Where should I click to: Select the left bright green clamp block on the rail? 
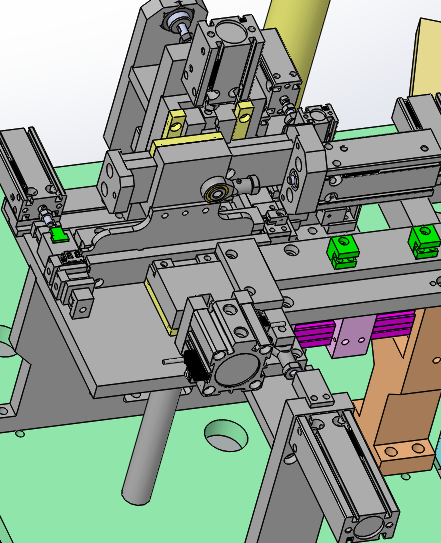[x=343, y=251]
